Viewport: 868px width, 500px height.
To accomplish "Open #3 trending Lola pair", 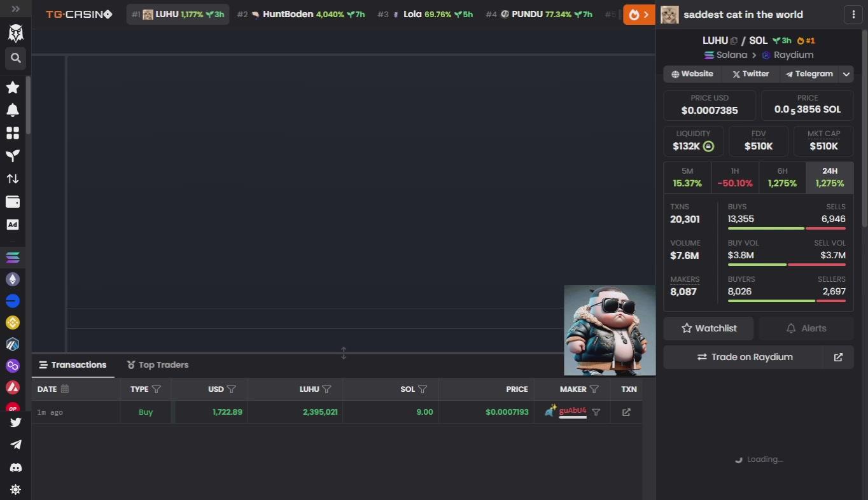I will 425,14.
